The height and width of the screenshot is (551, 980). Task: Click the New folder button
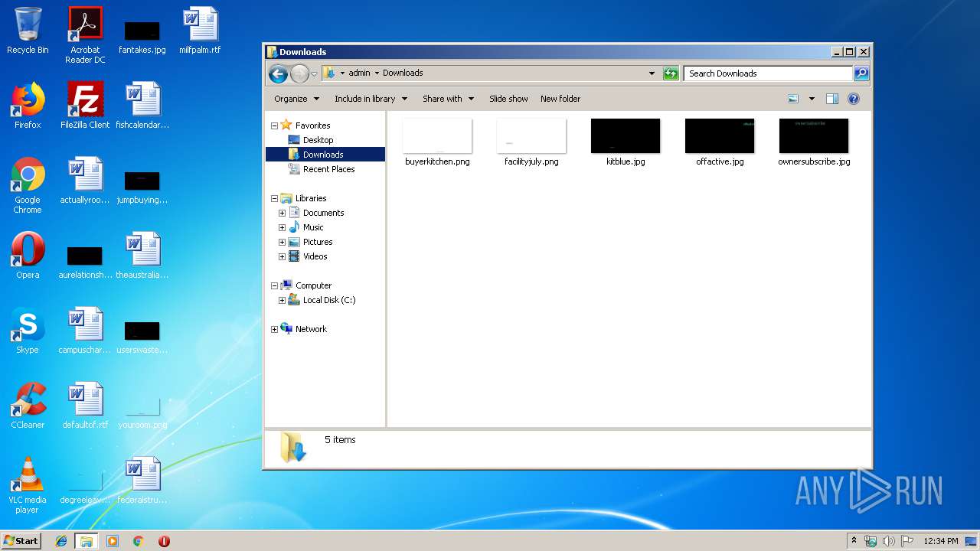pos(560,99)
